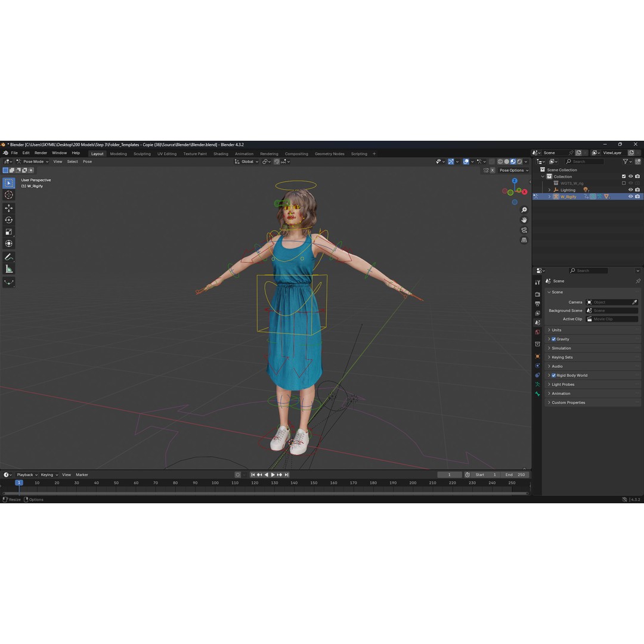Click the play animation button
Image resolution: width=644 pixels, height=644 pixels.
click(x=273, y=475)
